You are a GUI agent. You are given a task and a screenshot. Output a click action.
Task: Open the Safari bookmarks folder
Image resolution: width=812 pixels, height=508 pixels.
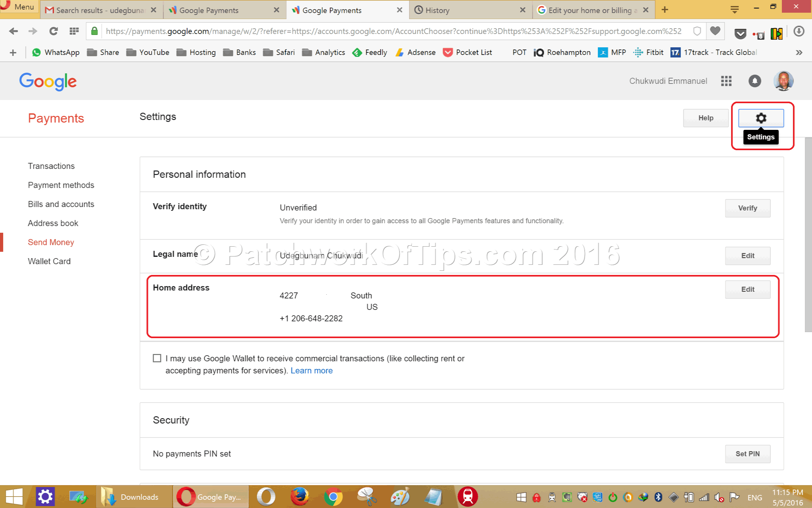[279, 52]
